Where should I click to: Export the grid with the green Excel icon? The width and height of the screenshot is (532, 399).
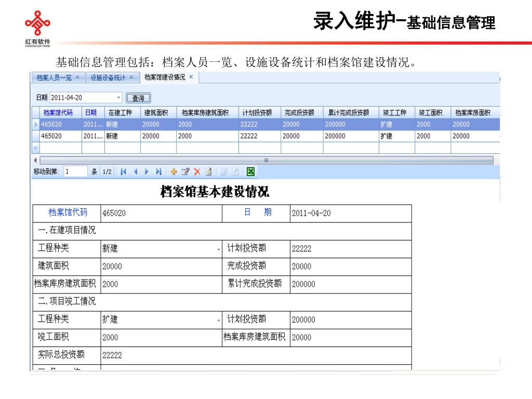tap(251, 171)
